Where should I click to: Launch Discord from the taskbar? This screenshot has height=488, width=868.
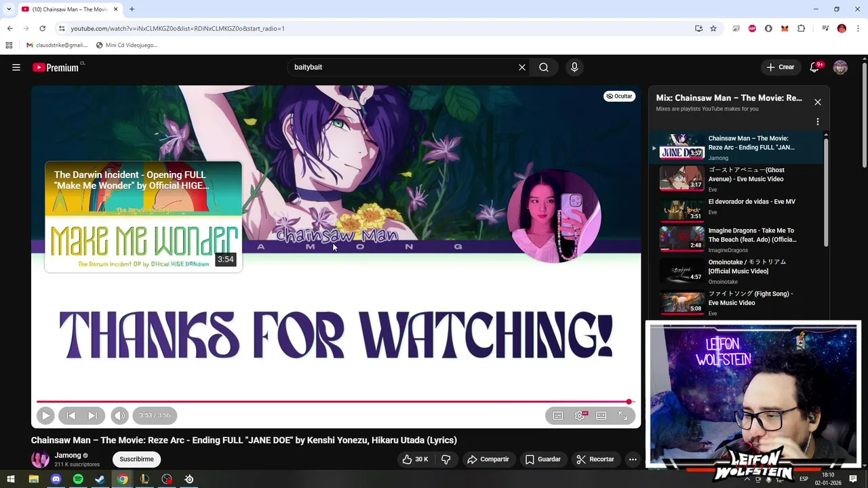click(x=56, y=479)
